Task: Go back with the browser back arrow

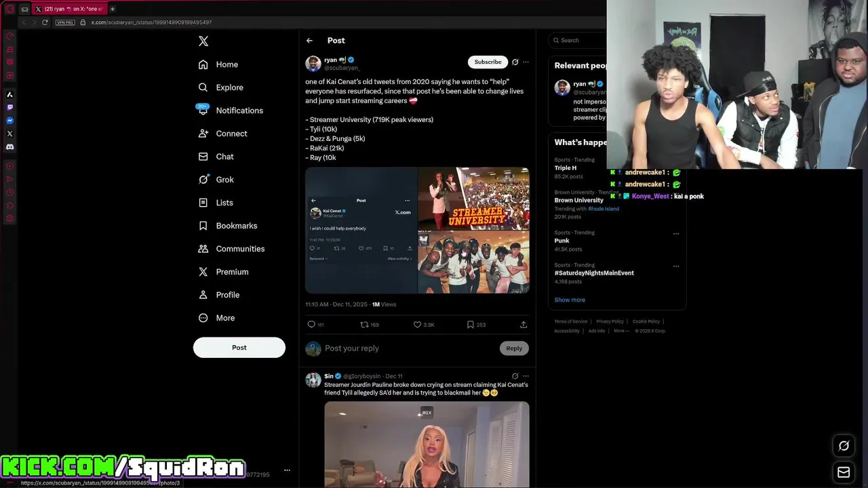Action: click(24, 22)
